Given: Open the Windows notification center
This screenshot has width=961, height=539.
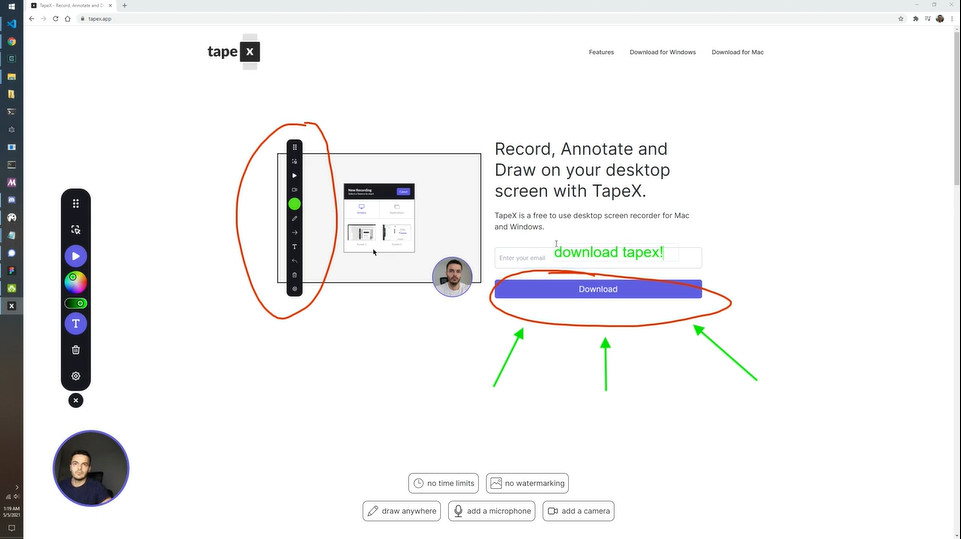Looking at the screenshot, I should pyautogui.click(x=12, y=528).
